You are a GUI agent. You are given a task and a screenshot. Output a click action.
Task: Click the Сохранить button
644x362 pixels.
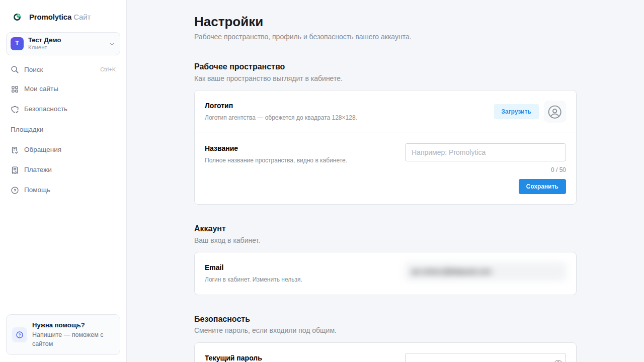542,187
